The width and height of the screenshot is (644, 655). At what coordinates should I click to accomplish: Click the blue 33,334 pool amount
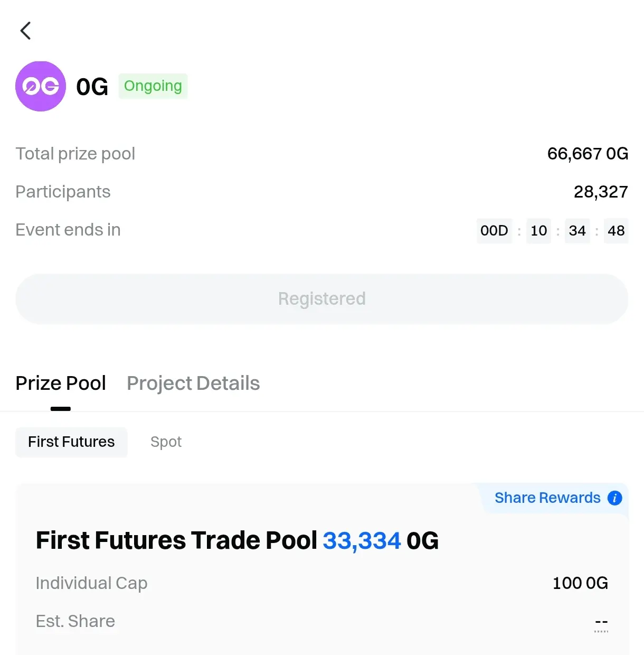tap(362, 541)
